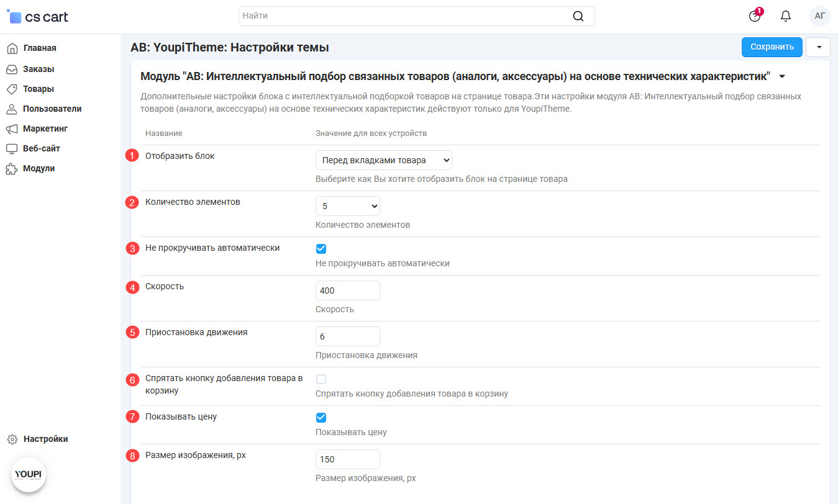This screenshot has width=838, height=504.
Task: Navigate to Веб-сайт in the sidebar
Action: [x=42, y=148]
